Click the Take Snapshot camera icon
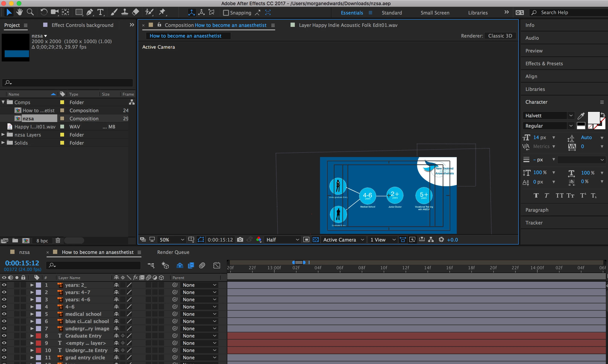The width and height of the screenshot is (608, 364). 240,240
